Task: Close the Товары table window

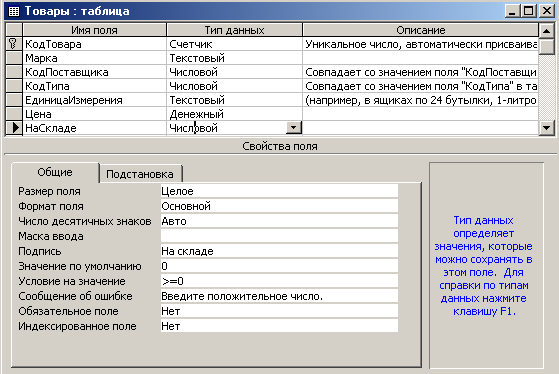Action: pyautogui.click(x=547, y=11)
